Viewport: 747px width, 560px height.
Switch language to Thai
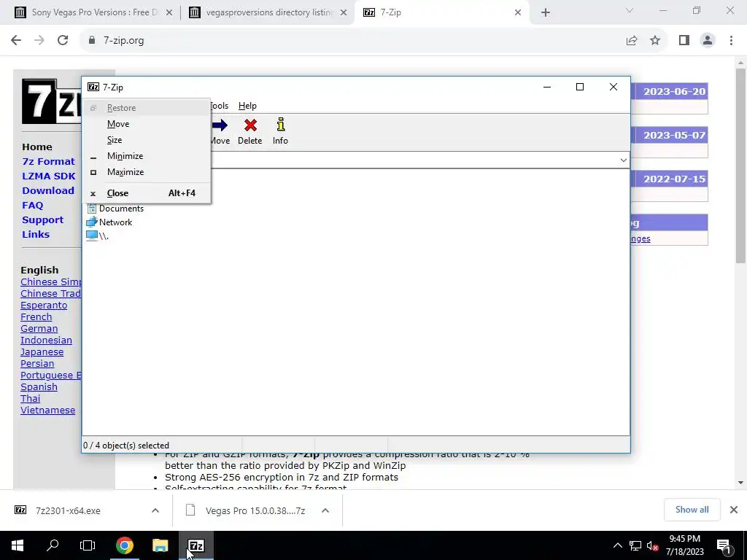[31, 399]
